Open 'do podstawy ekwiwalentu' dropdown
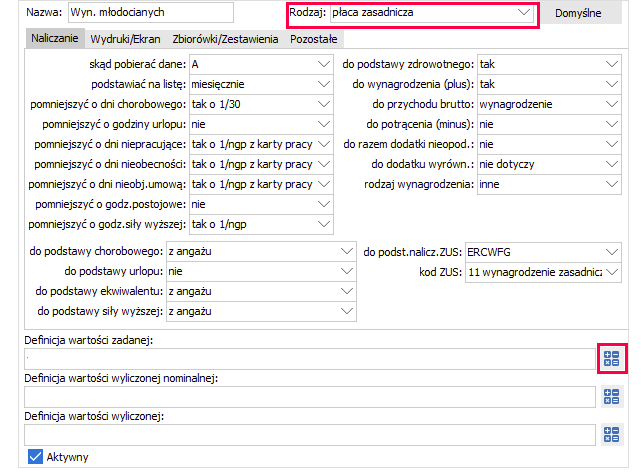Screen dimensions: 641x473 point(261,291)
